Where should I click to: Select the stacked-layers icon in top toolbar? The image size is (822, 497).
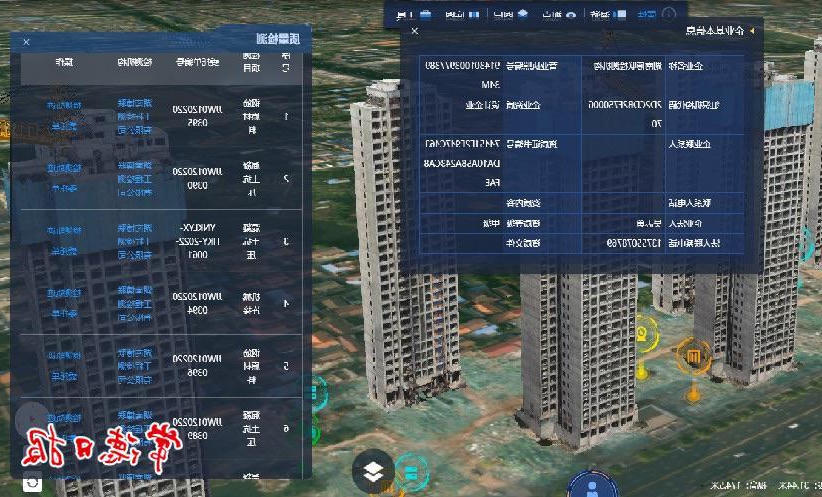click(x=523, y=14)
